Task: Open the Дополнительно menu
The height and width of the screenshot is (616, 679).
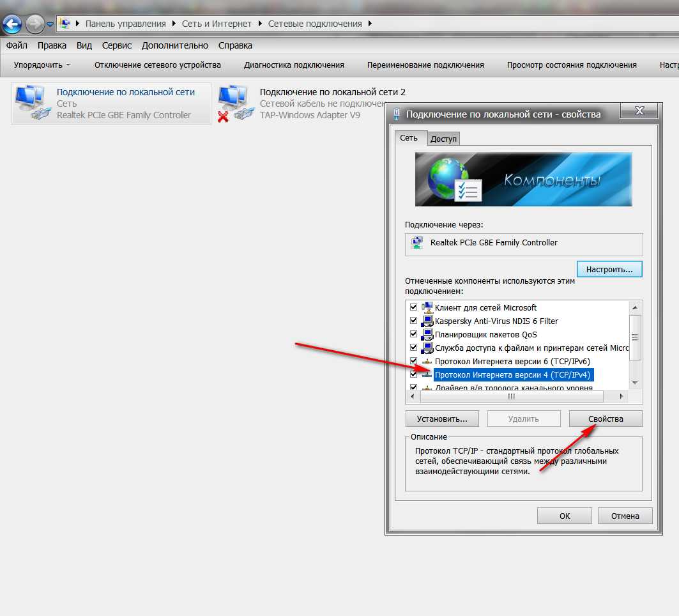Action: pyautogui.click(x=175, y=45)
